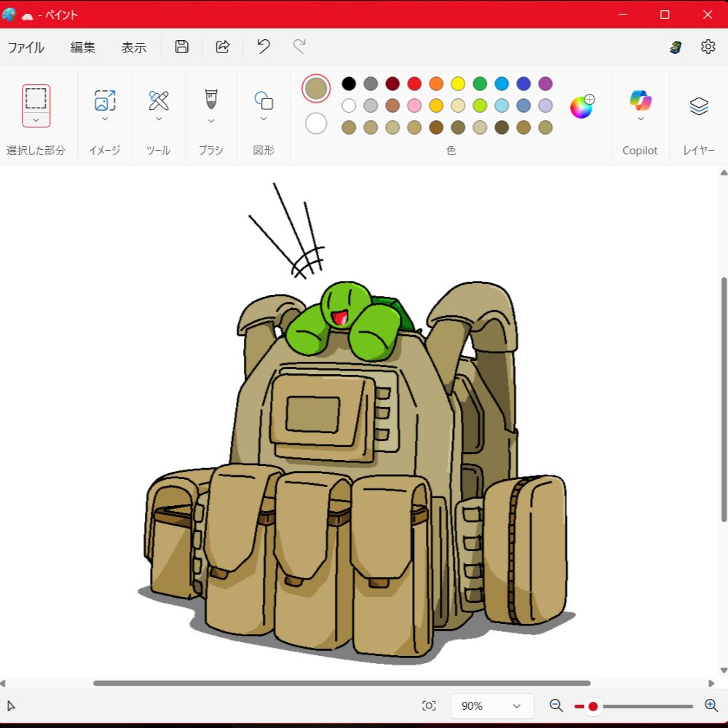Pick the dark brown custom swatch
728x728 pixels.
pos(502,127)
